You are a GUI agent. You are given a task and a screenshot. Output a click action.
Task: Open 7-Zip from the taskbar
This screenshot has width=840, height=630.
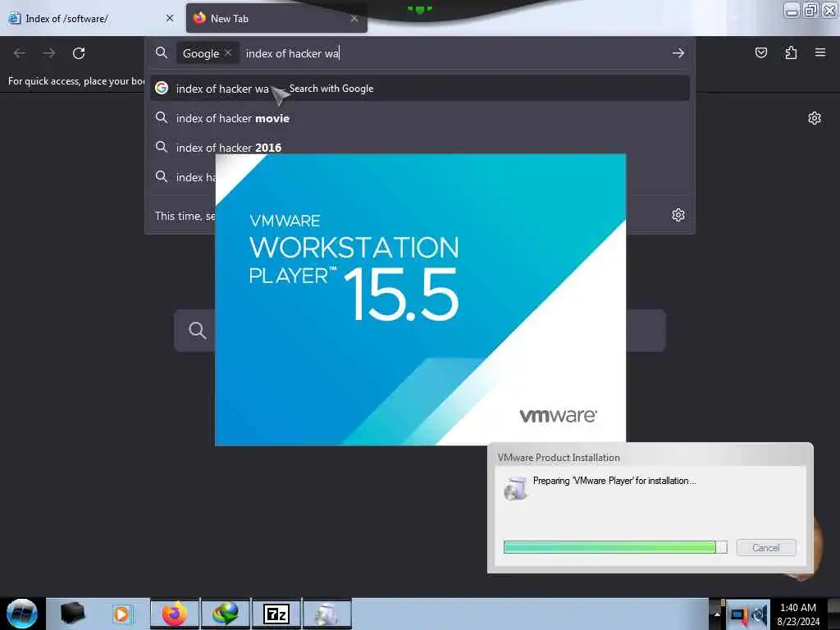point(276,614)
